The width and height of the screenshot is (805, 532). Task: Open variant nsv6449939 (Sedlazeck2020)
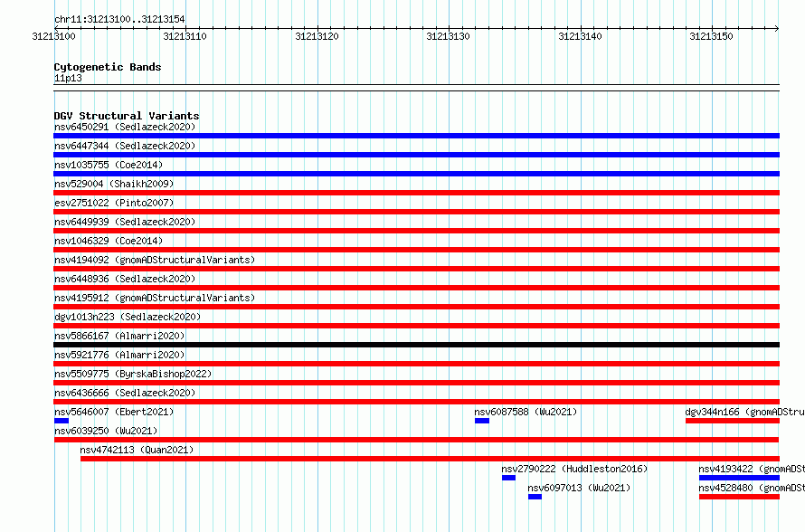point(125,222)
